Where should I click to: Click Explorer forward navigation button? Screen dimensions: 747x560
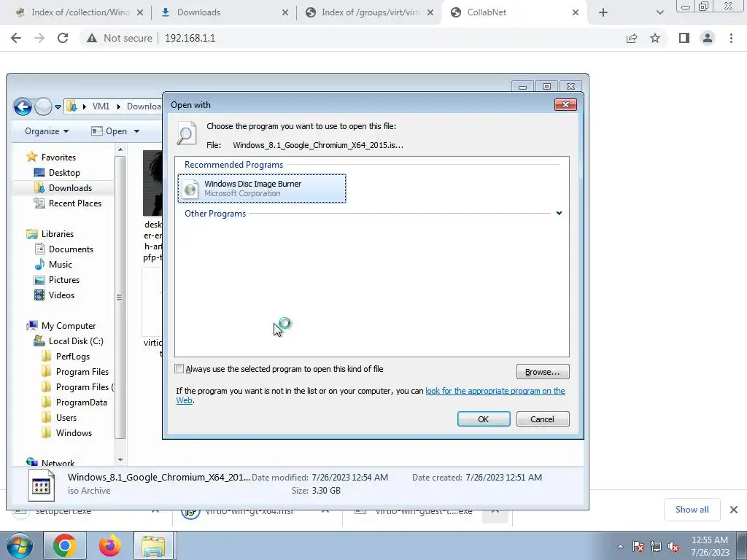point(43,106)
